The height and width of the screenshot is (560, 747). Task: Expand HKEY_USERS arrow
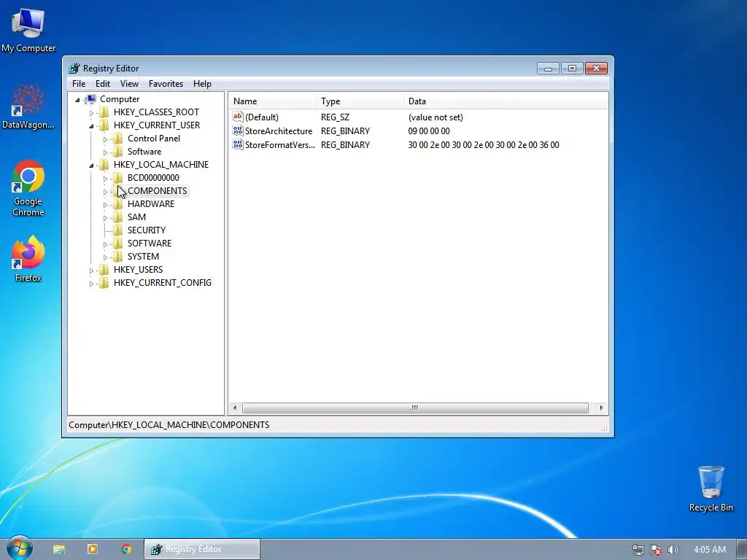tap(91, 271)
